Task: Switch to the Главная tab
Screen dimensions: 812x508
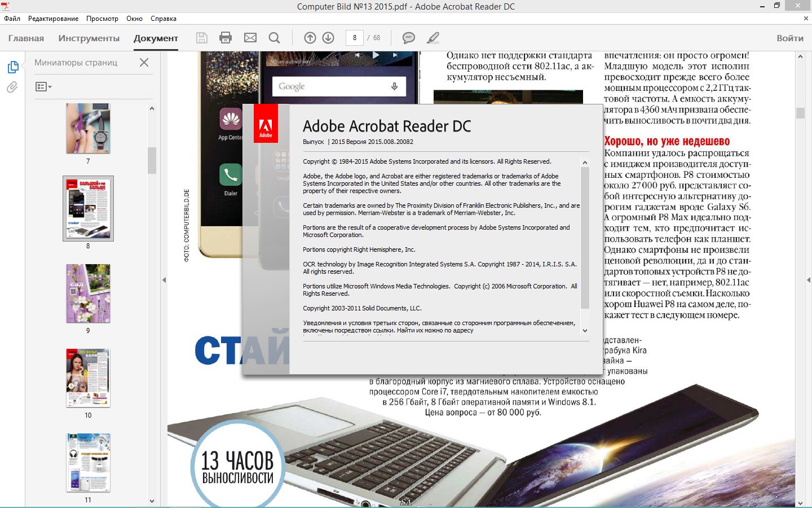Action: coord(26,38)
